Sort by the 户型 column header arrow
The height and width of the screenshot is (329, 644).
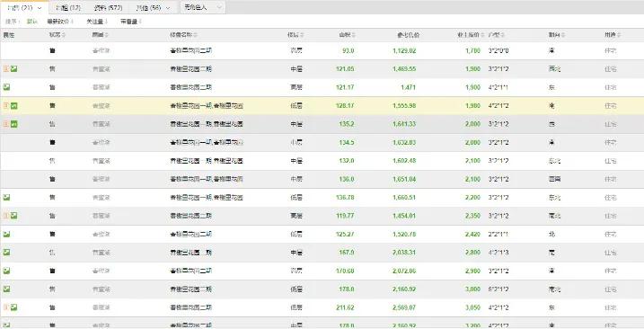point(503,35)
